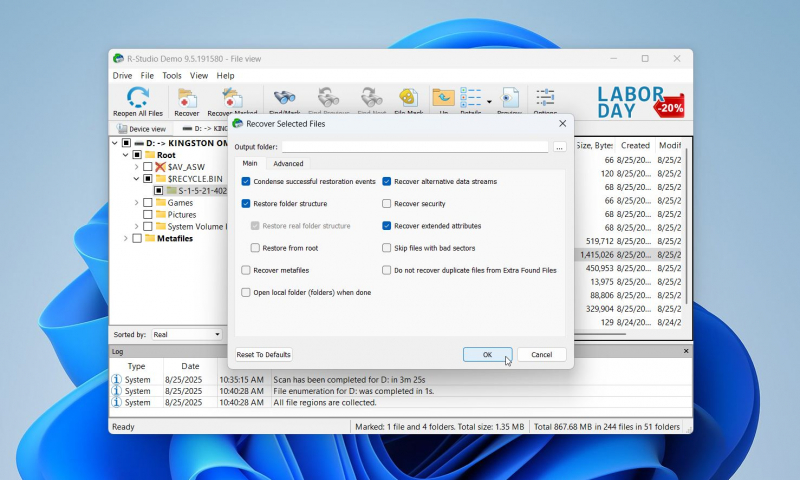800x480 pixels.
Task: Toggle Recover extended attributes checkbox
Action: tap(387, 226)
